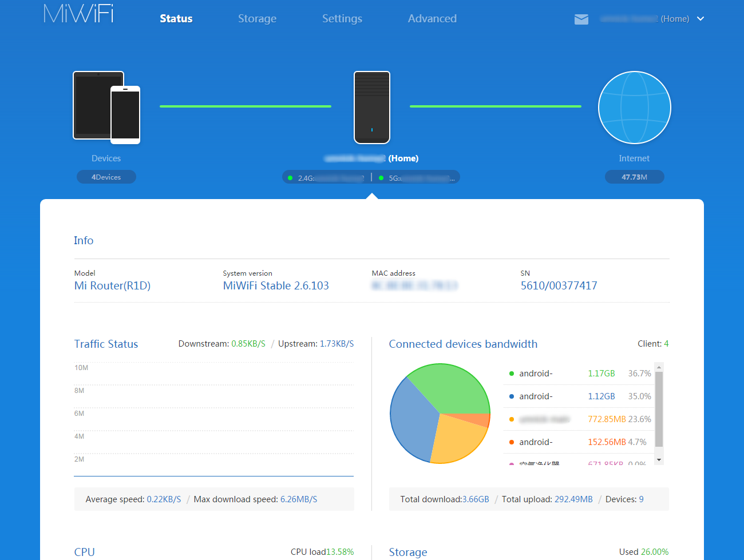Click the tablet and phone Devices icon
The image size is (744, 560).
(106, 107)
